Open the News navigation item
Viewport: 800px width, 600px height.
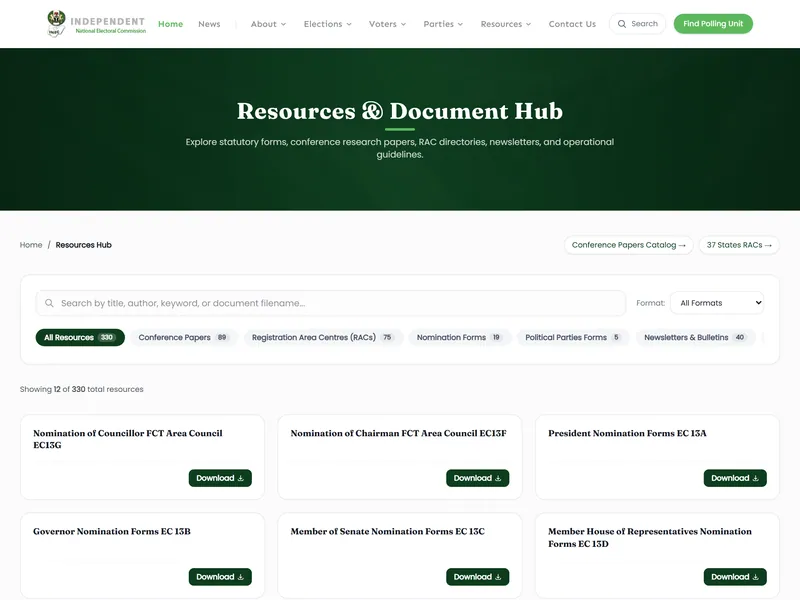coord(209,24)
